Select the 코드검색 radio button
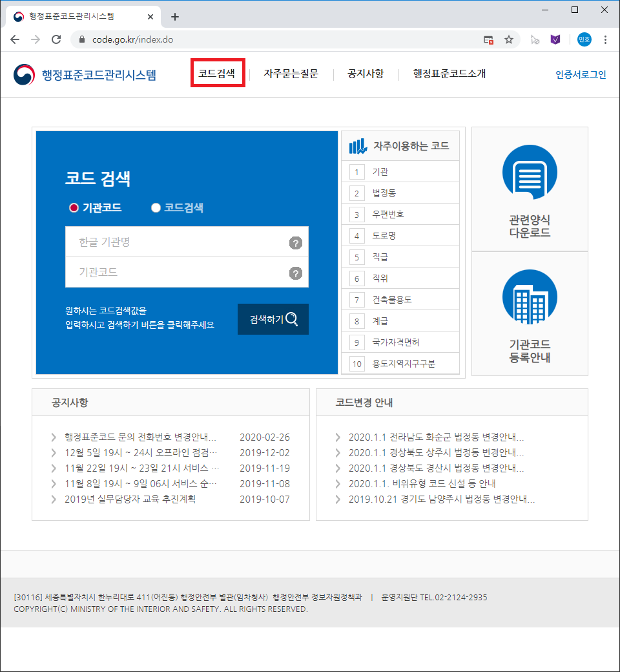The height and width of the screenshot is (672, 620). coord(155,207)
